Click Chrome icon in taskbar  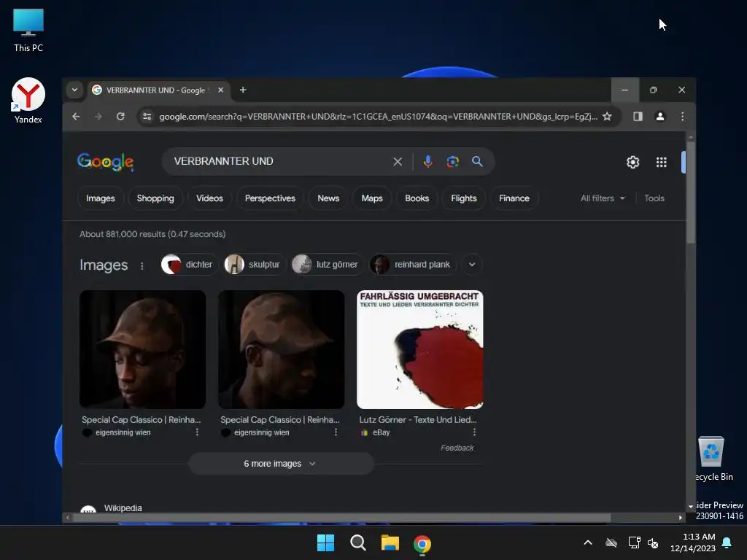tap(422, 543)
